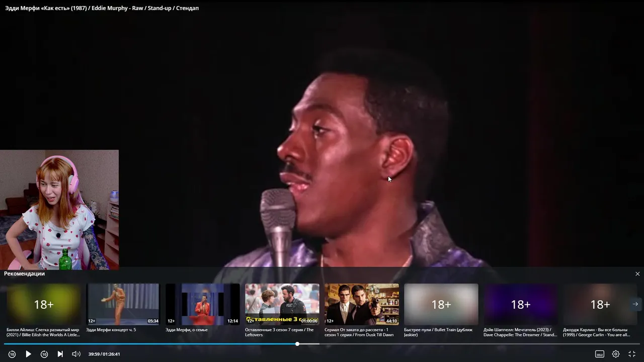Click the 39:59 / 01:26:41 time display
644x362 pixels.
click(x=104, y=354)
